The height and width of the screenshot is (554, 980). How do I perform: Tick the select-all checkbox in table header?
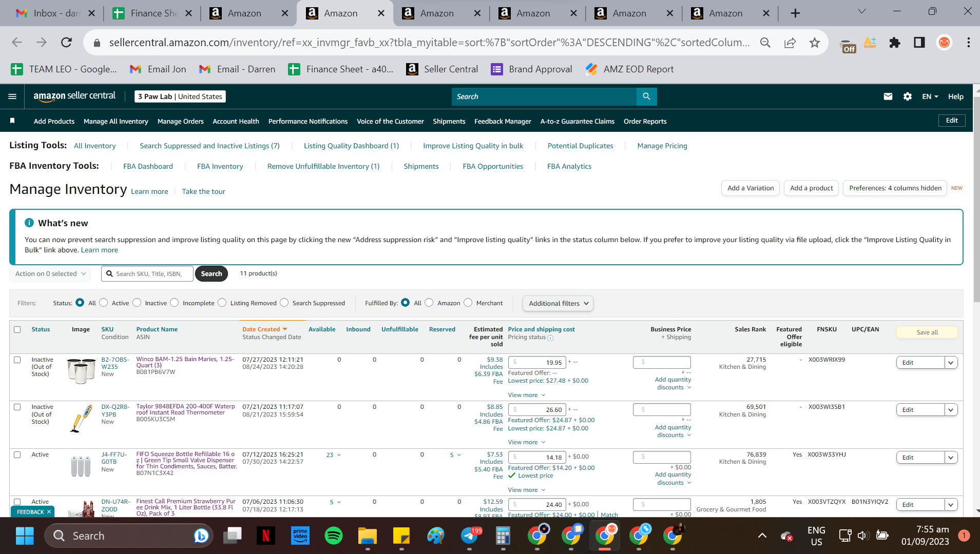[x=17, y=329]
